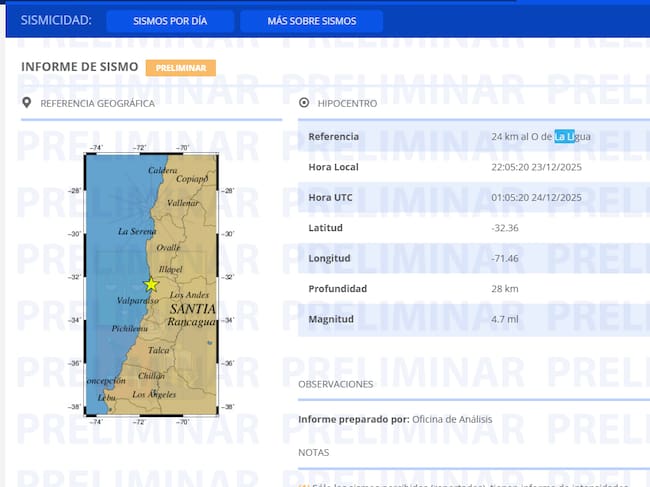Click Caldera label on the map

tap(162, 170)
